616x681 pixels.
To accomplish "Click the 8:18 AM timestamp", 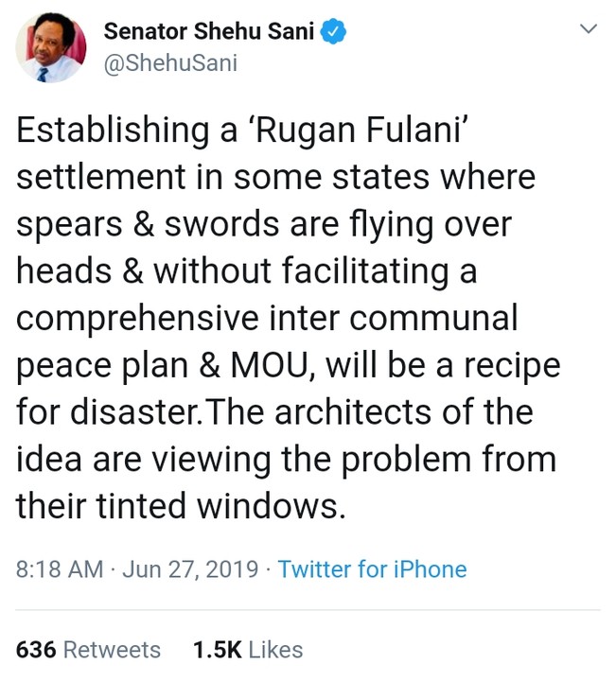I will [60, 569].
